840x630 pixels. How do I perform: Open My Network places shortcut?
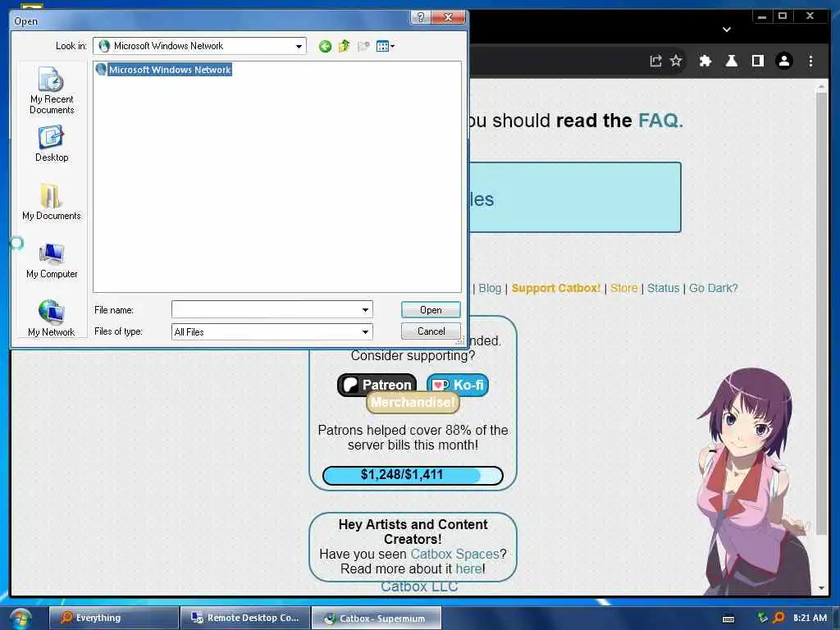(x=52, y=318)
